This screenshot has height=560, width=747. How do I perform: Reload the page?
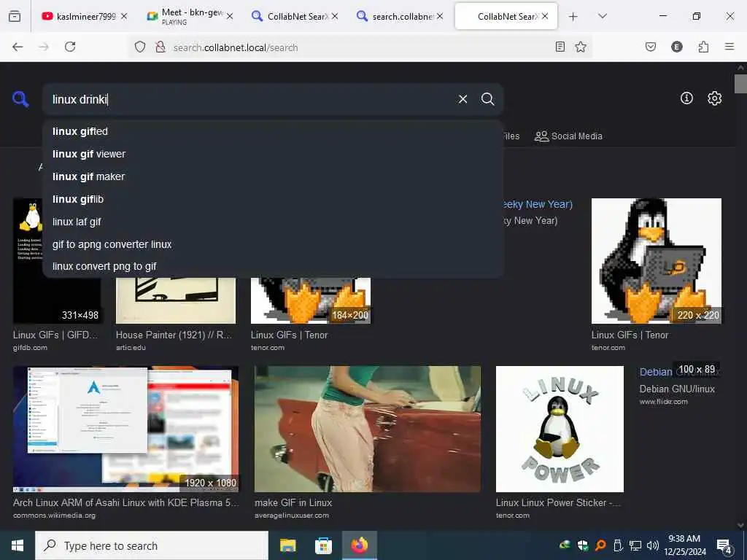(x=70, y=47)
